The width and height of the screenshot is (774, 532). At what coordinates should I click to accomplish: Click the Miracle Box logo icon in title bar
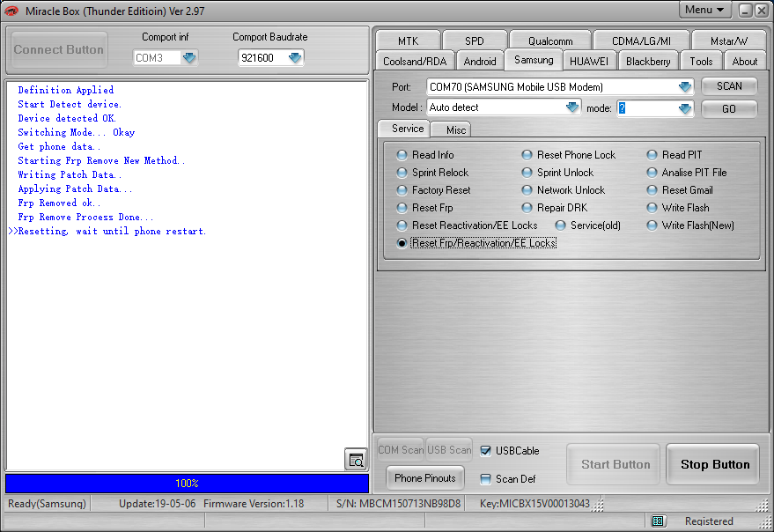point(11,11)
